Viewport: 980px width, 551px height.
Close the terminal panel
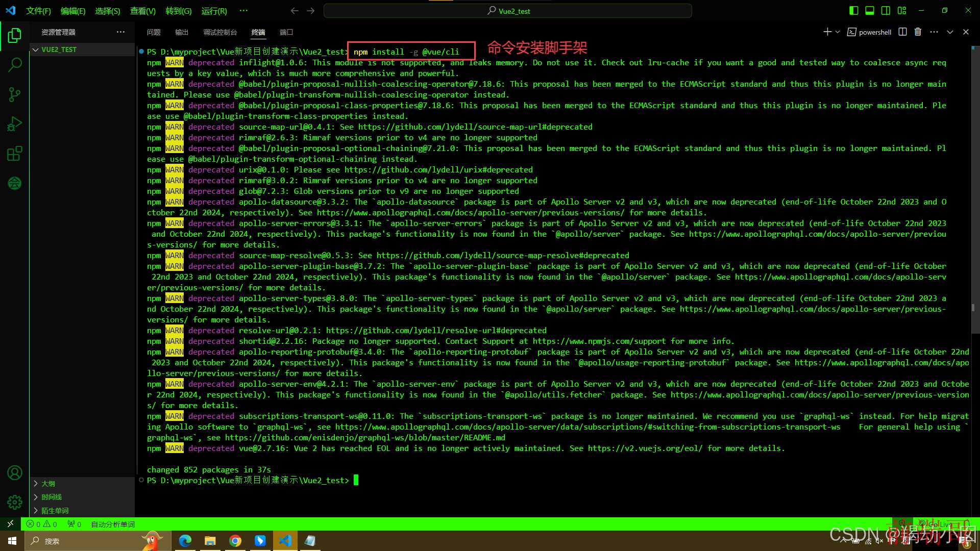[x=966, y=32]
